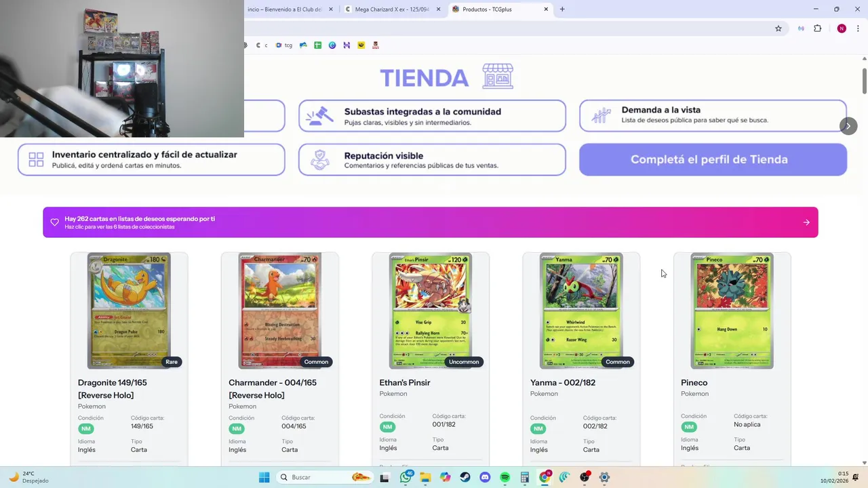This screenshot has height=488, width=868.
Task: Open Steam from the taskbar
Action: pos(465,477)
